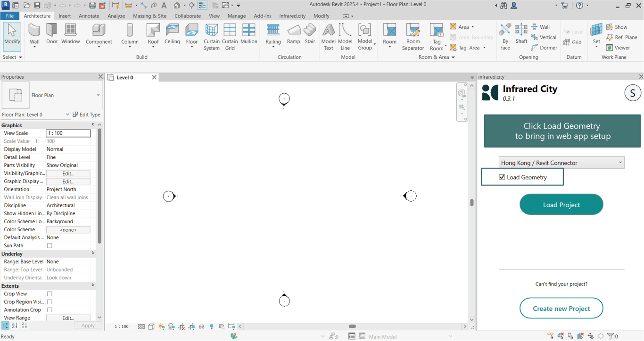The width and height of the screenshot is (644, 341).
Task: Toggle the Crop Region Visible checkbox
Action: [50, 302]
